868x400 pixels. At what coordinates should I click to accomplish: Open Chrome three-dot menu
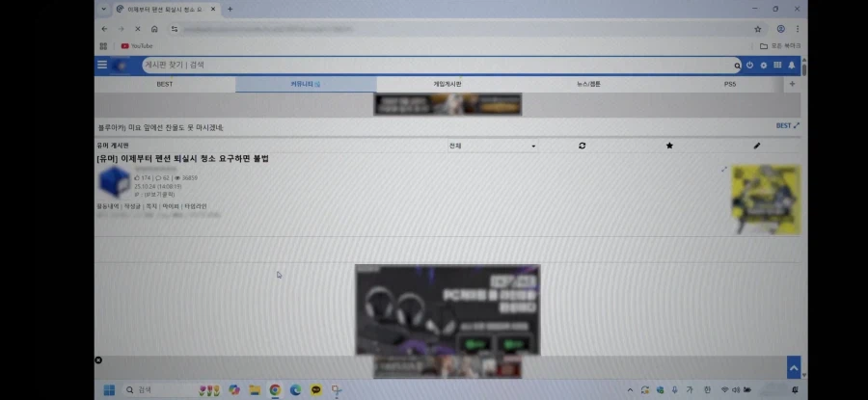click(798, 29)
